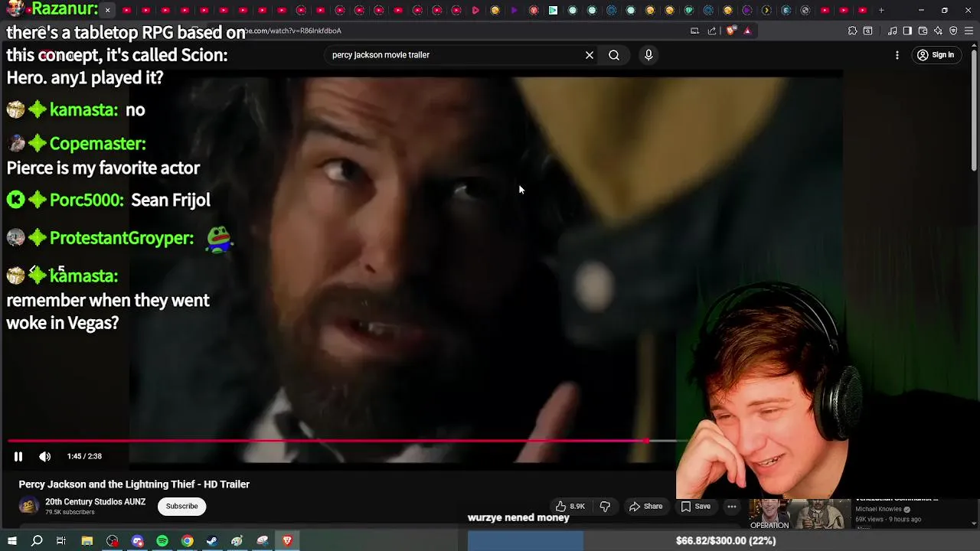Save the video to a playlist

click(695, 507)
